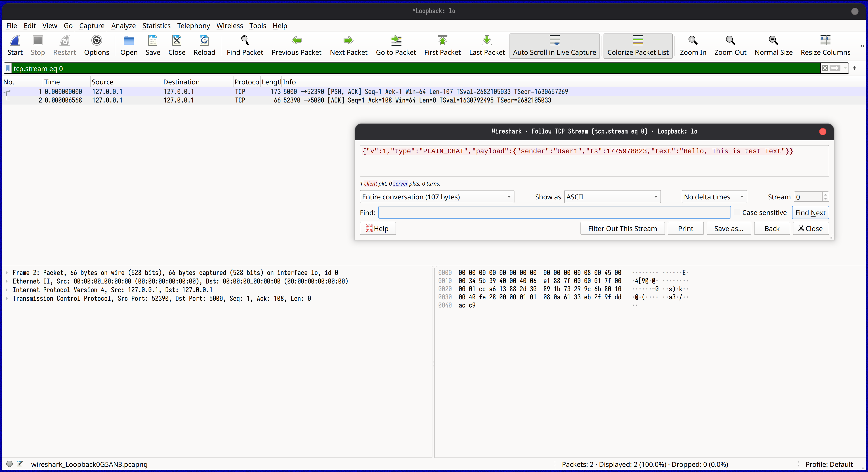This screenshot has height=472, width=868.
Task: Expand Transmission Control Protocol row
Action: point(7,298)
